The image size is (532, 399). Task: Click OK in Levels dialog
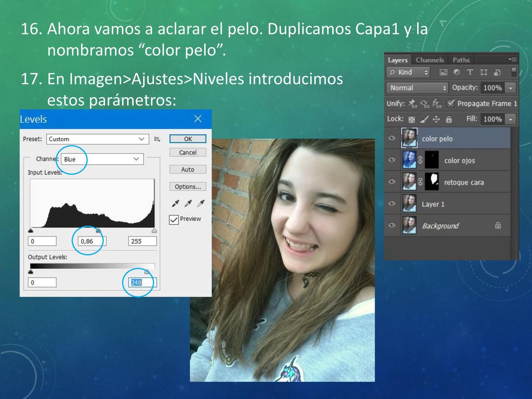[188, 139]
